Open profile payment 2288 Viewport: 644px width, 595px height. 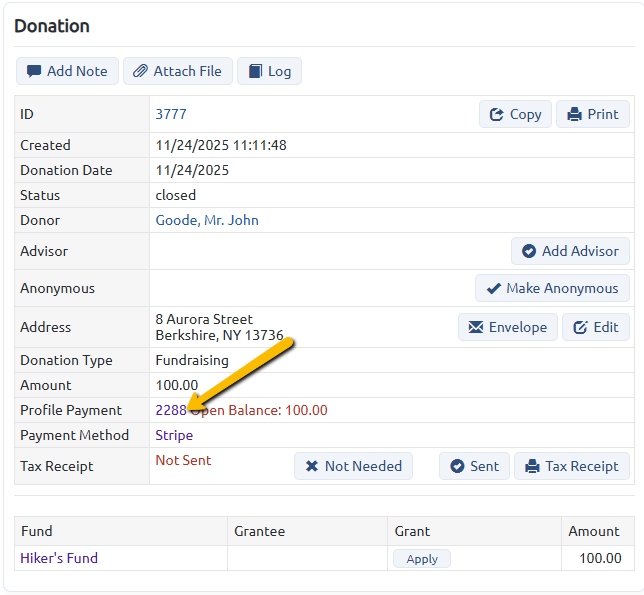pyautogui.click(x=171, y=410)
